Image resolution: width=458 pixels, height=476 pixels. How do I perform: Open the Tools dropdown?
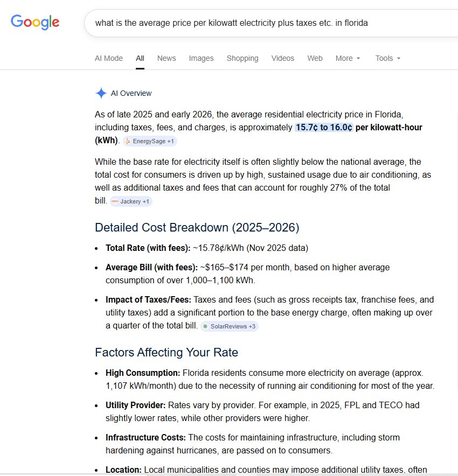[x=388, y=58]
